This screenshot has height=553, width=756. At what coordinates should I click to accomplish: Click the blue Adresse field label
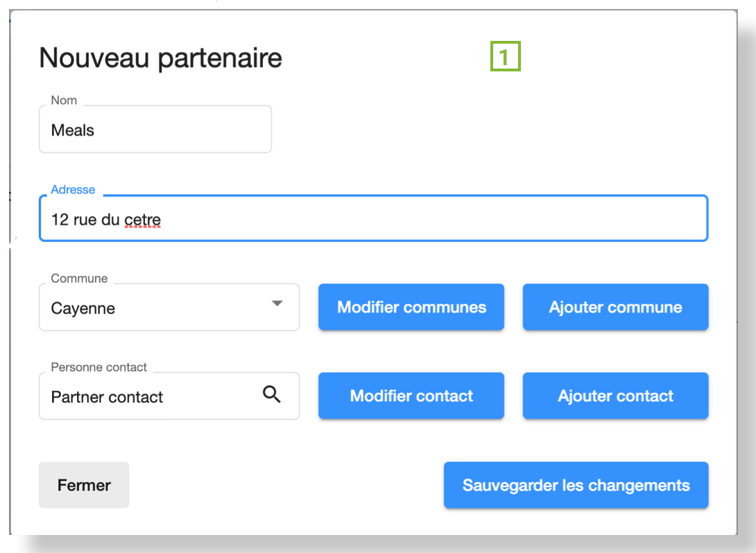tap(73, 190)
